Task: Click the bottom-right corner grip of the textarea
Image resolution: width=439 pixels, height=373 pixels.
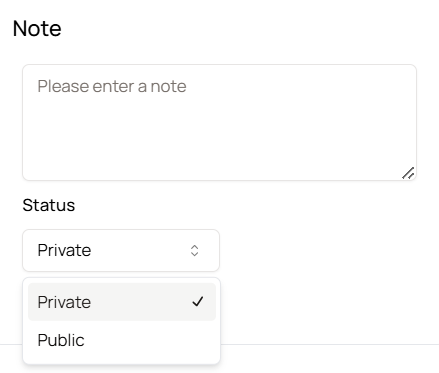Action: point(408,173)
